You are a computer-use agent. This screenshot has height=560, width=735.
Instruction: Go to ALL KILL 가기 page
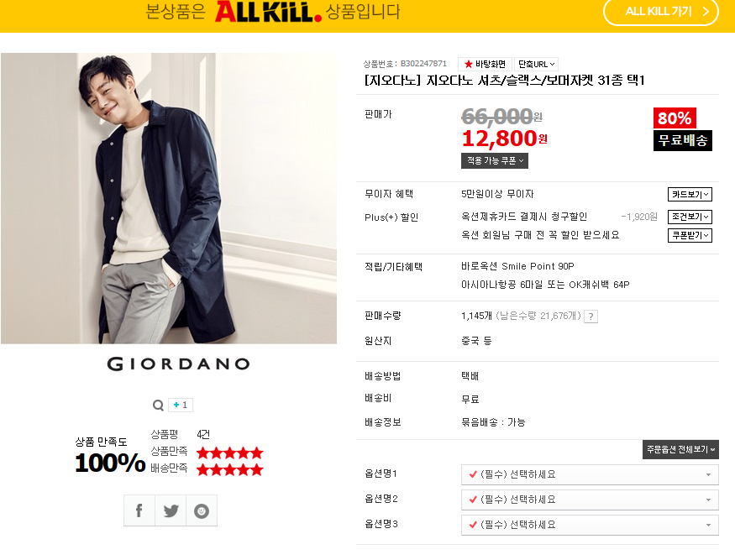tap(661, 12)
